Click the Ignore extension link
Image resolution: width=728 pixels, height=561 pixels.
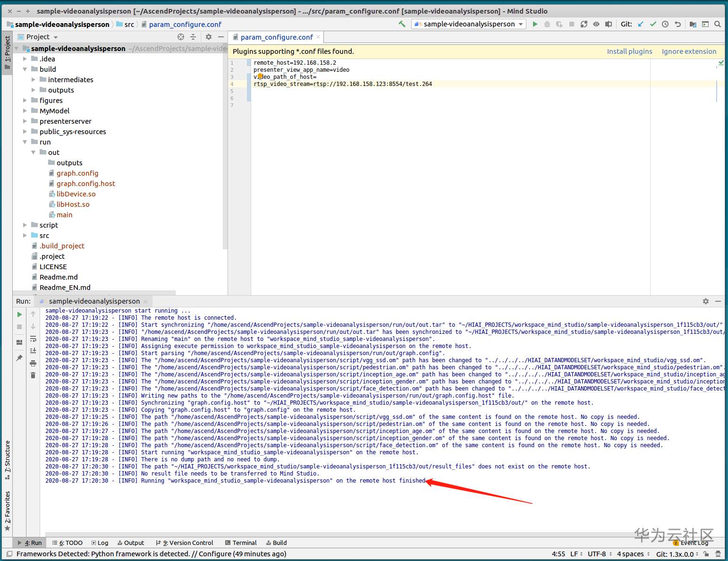(x=689, y=51)
